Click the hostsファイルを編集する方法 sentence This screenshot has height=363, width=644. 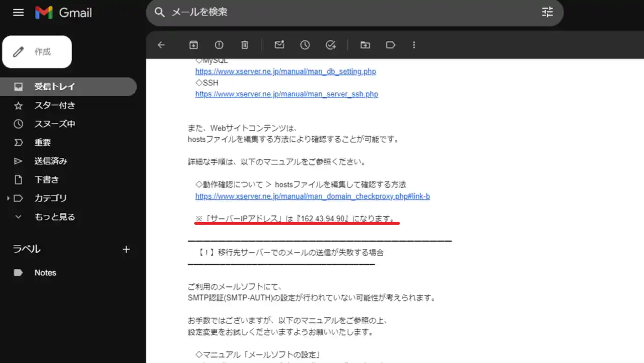tap(293, 140)
